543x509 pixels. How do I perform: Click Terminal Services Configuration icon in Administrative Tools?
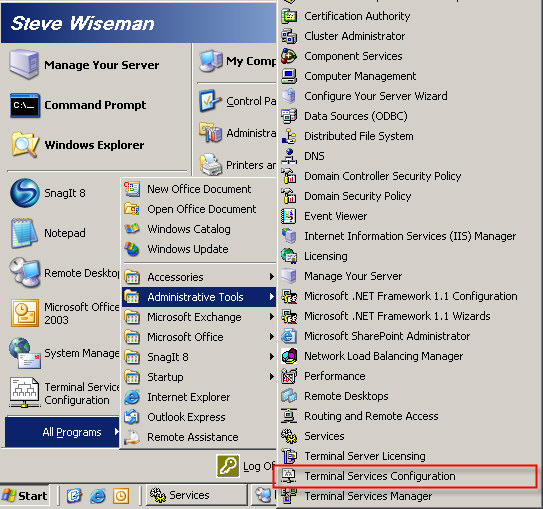289,476
